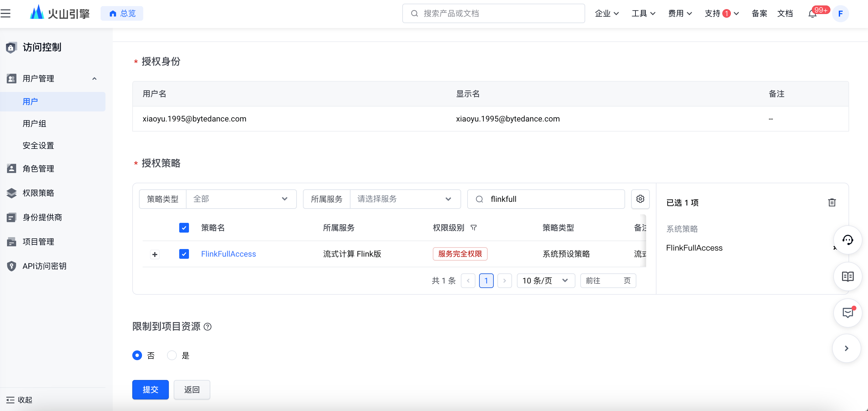The image size is (868, 411).
Task: Click the permission policy layers icon
Action: coord(12,193)
